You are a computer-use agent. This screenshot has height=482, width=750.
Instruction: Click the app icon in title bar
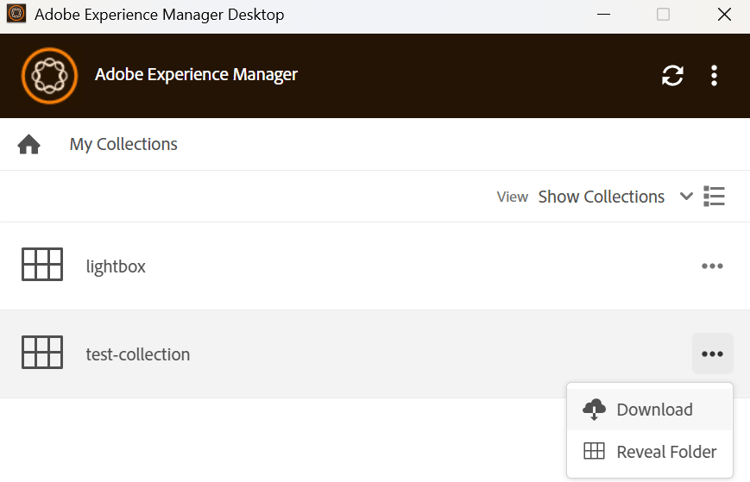16,15
